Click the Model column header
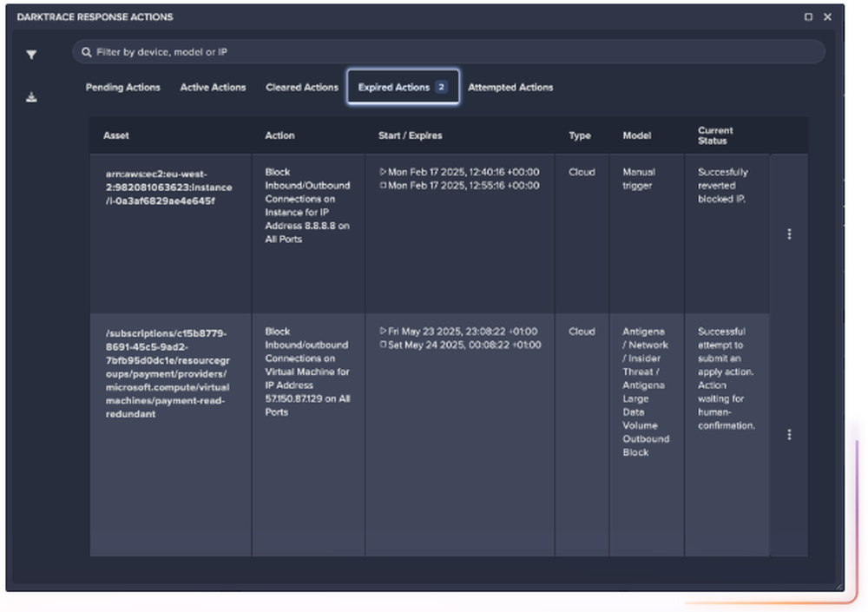This screenshot has height=612, width=868. point(636,135)
